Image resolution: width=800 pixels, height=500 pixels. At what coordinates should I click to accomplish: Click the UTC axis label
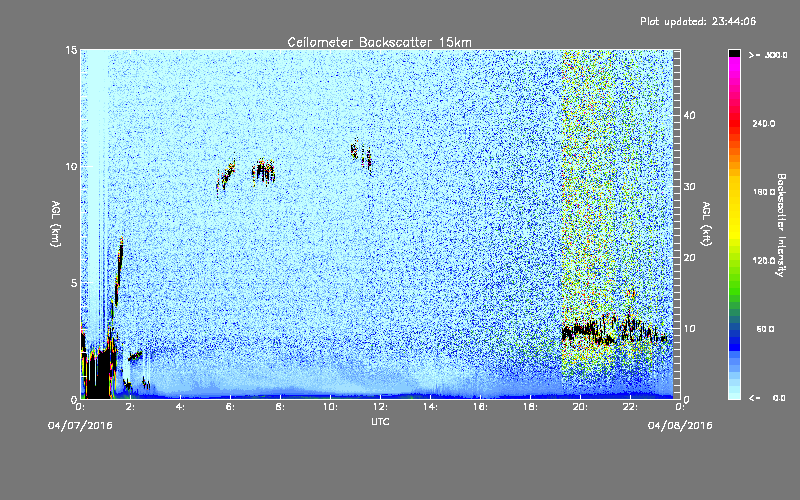coord(380,421)
